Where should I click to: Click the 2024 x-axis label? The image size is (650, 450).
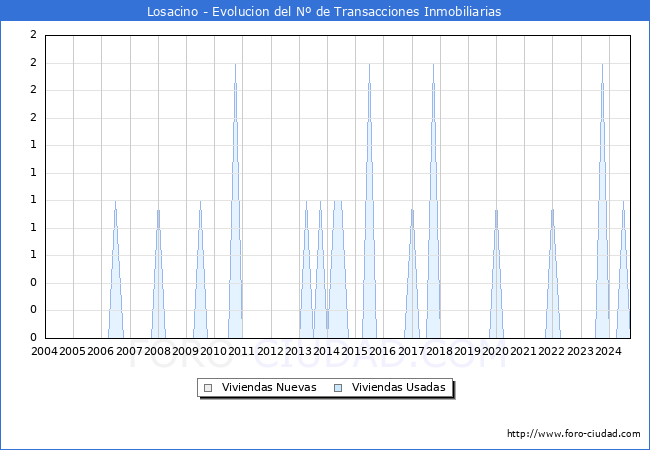(608, 351)
